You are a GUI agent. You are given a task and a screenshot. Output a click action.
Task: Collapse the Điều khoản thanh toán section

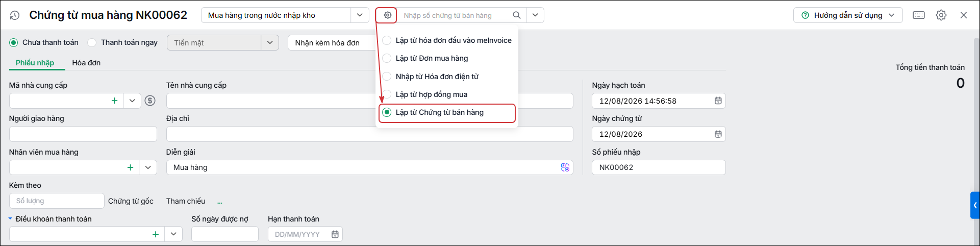[11, 219]
